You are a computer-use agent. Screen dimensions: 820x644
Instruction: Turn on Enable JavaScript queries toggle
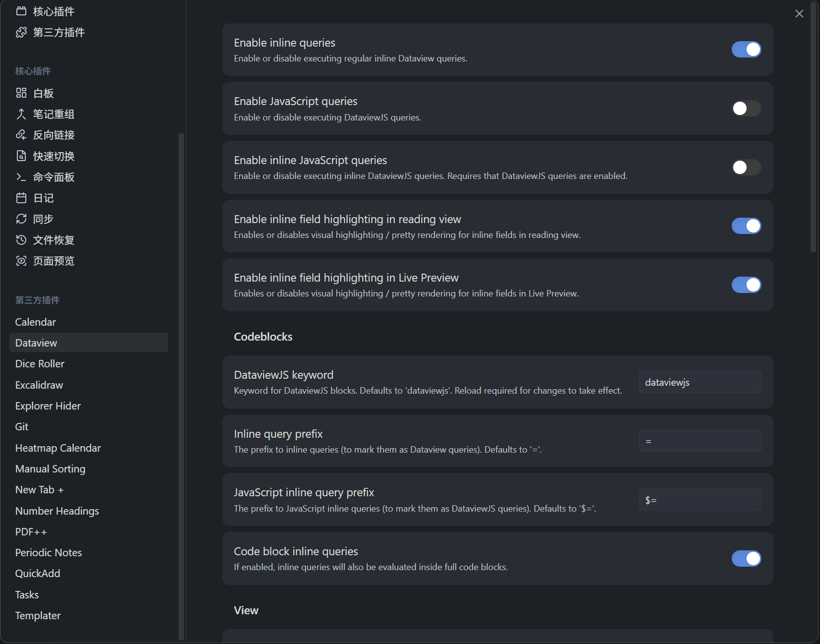click(746, 109)
